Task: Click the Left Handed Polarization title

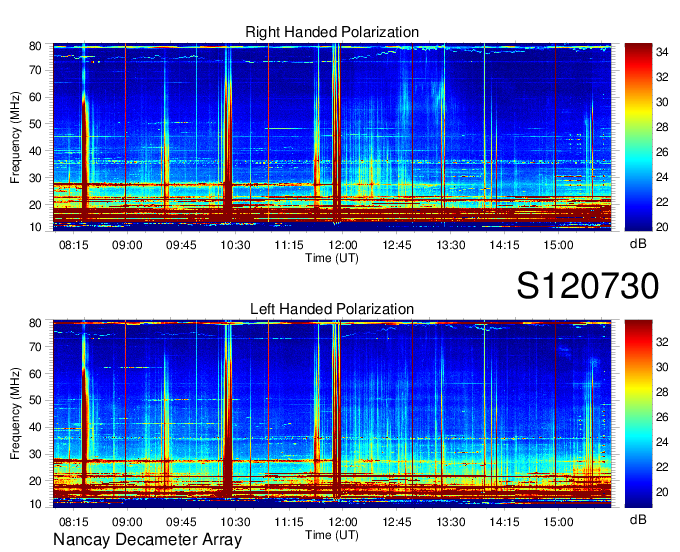Action: pyautogui.click(x=332, y=309)
